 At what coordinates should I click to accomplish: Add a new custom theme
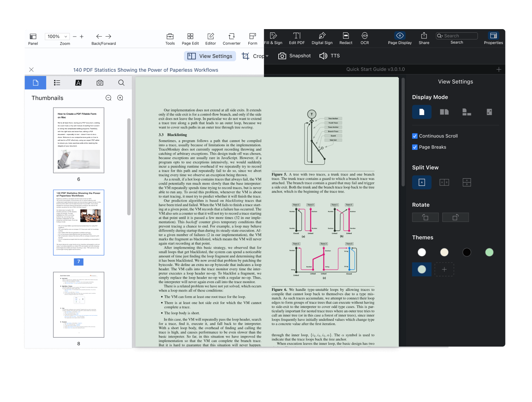(444, 269)
